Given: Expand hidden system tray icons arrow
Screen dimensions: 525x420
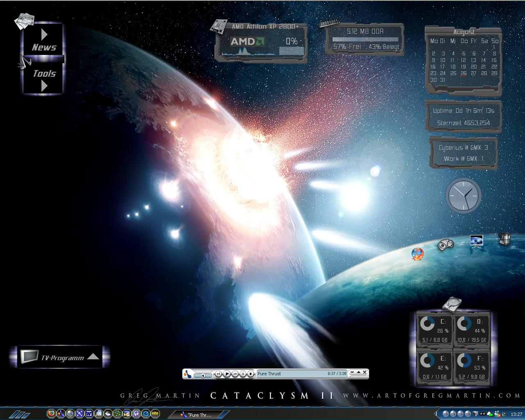Looking at the screenshot, I should [436, 414].
